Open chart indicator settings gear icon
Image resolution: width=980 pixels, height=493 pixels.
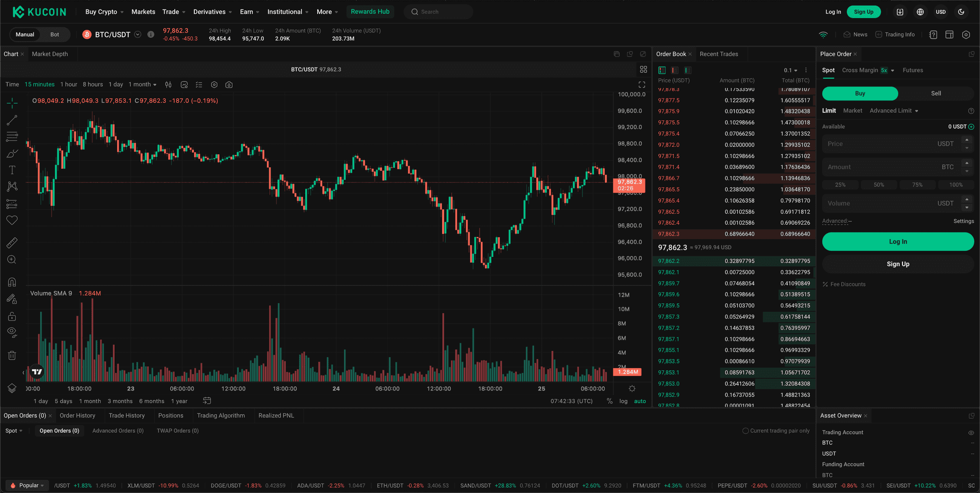click(x=214, y=84)
